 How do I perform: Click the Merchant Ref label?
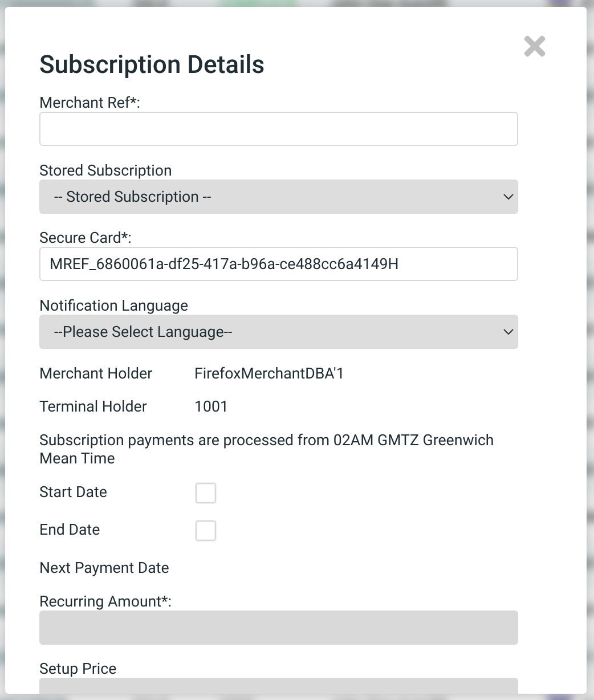[89, 103]
